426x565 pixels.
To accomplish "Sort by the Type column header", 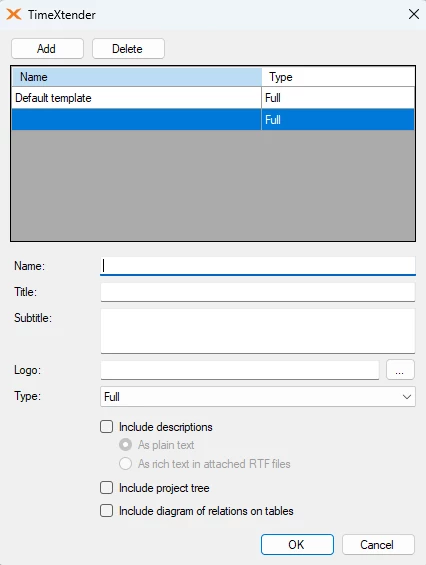I will click(x=338, y=77).
